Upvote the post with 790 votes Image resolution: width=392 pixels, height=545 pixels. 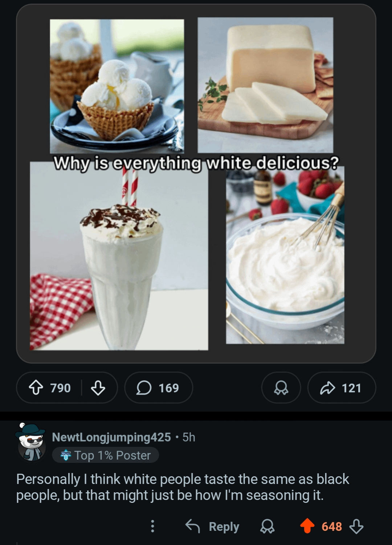coord(36,388)
